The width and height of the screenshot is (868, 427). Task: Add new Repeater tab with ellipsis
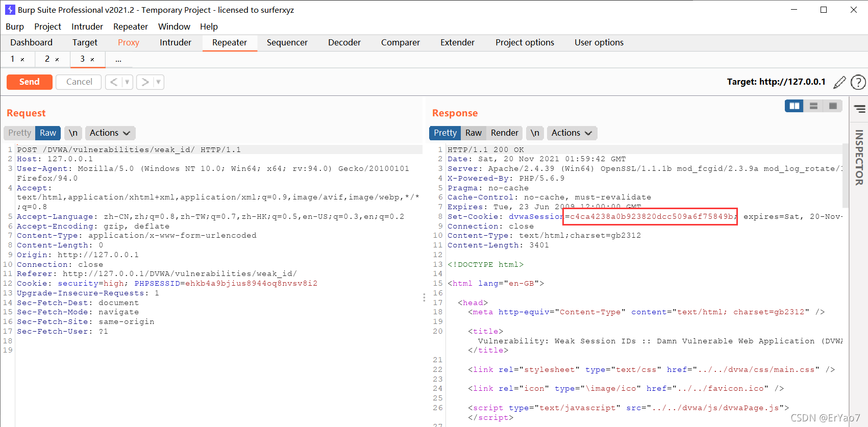coord(118,60)
